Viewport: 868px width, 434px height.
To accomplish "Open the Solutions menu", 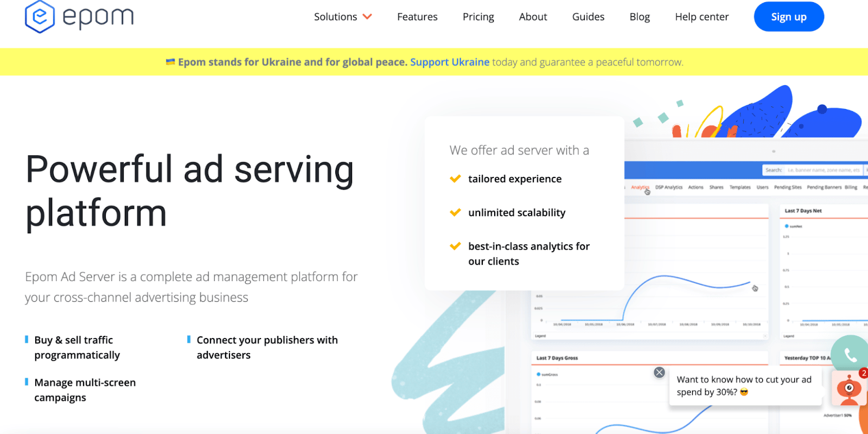I will [335, 17].
